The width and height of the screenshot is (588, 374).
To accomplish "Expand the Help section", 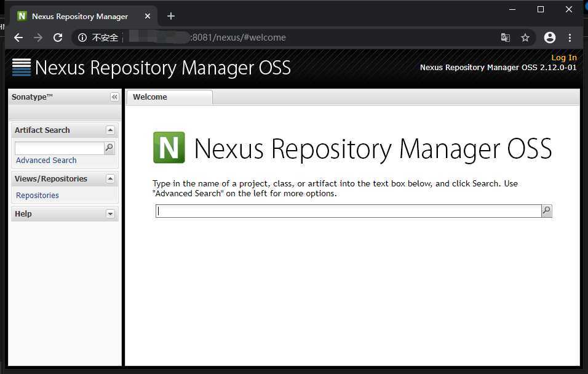I will click(110, 214).
